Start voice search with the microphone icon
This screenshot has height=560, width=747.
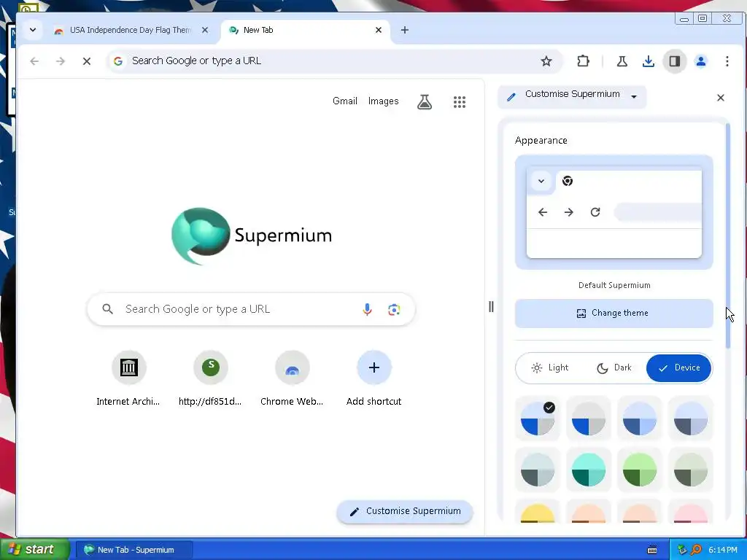point(367,309)
